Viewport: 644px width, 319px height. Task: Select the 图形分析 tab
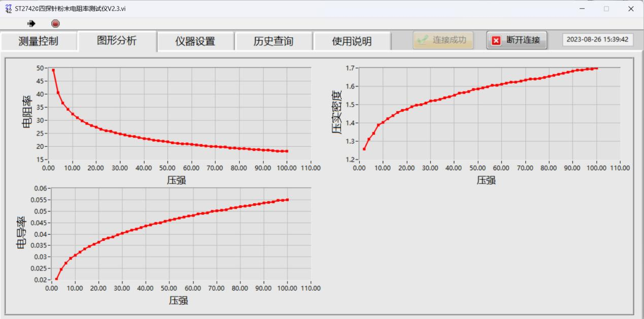click(x=117, y=41)
